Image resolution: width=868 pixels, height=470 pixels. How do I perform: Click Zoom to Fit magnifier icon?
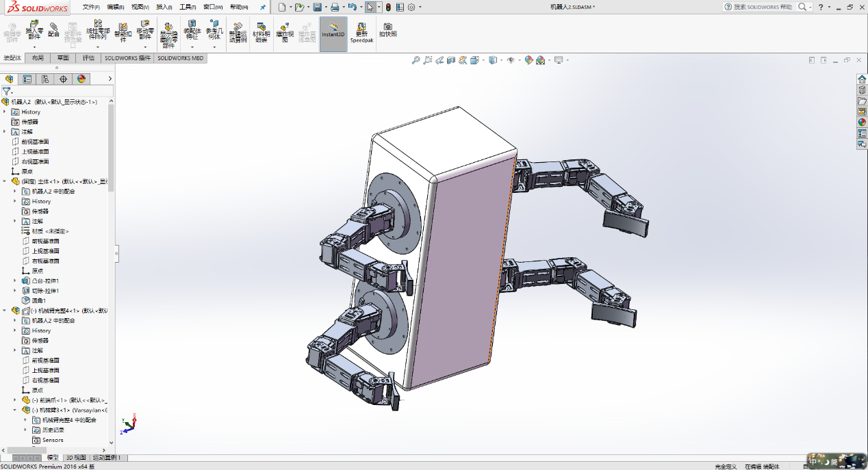click(x=416, y=60)
